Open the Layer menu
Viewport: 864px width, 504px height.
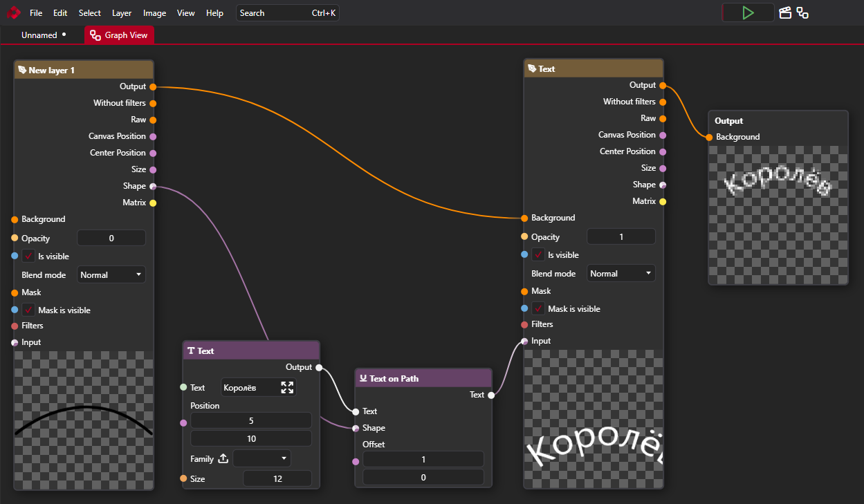(x=121, y=12)
